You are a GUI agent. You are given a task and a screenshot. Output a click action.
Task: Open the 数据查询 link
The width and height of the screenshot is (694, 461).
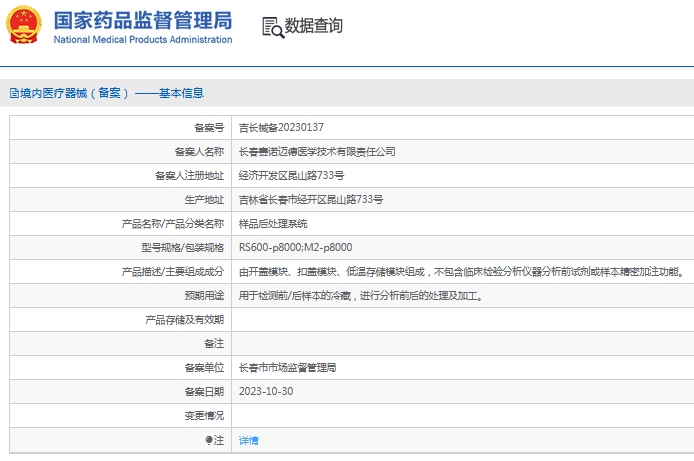[x=313, y=26]
